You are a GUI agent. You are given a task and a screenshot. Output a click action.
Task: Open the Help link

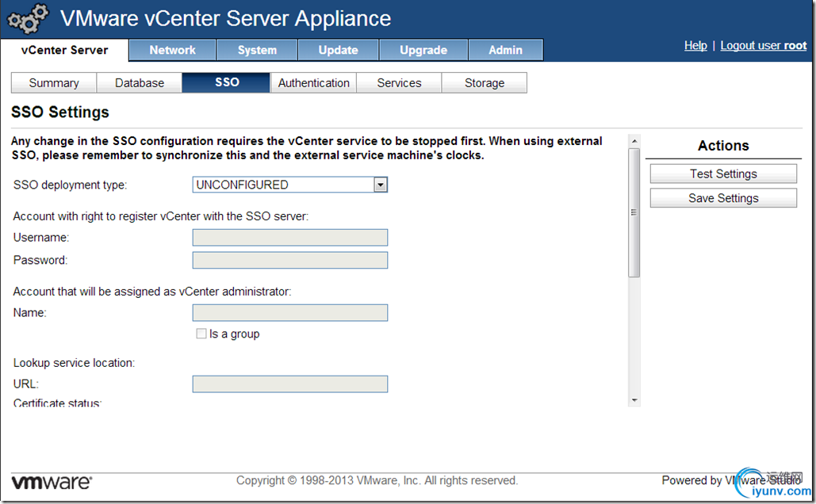click(x=695, y=45)
